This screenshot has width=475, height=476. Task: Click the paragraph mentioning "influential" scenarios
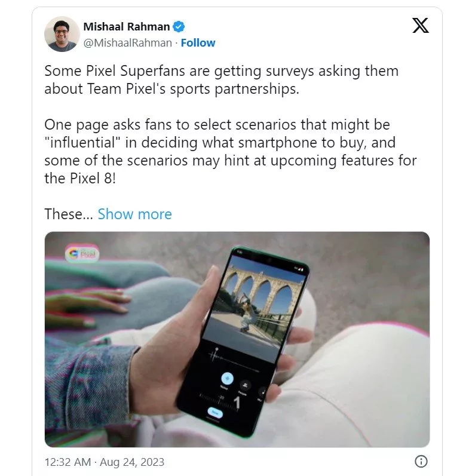[230, 152]
